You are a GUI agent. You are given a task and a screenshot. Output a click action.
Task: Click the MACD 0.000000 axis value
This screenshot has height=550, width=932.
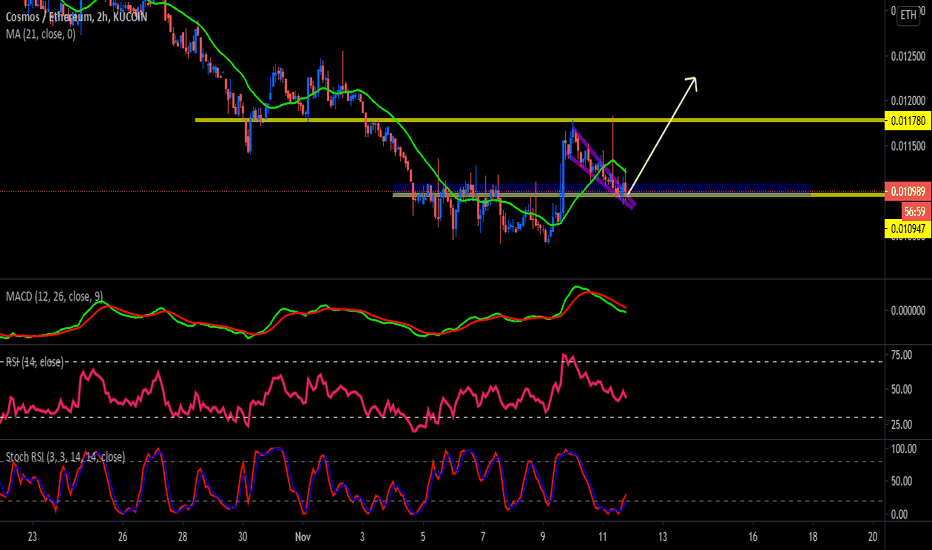point(908,310)
